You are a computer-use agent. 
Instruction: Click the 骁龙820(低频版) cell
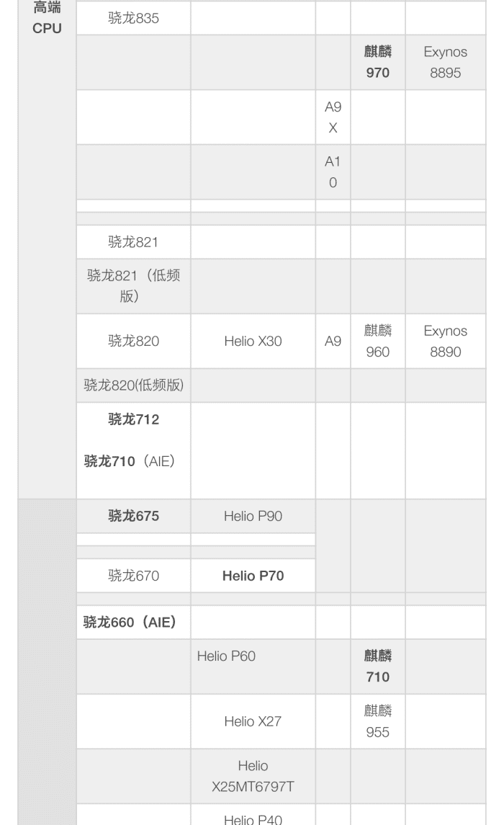[x=133, y=385]
